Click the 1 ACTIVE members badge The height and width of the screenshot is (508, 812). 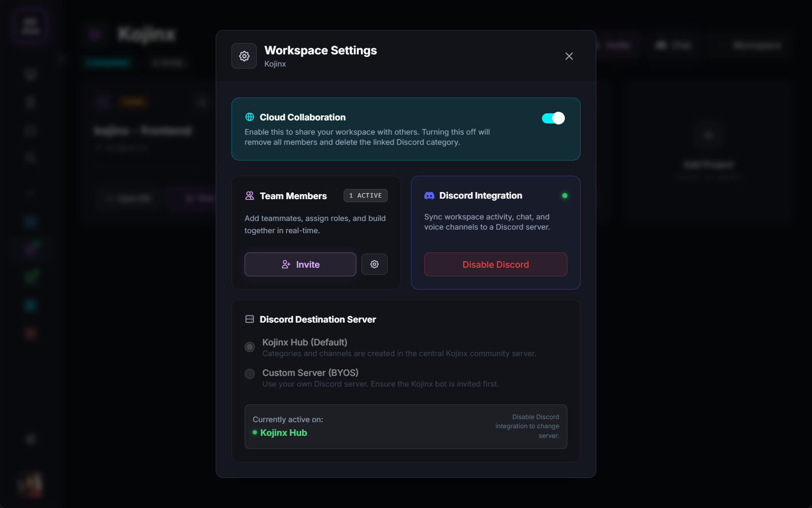365,196
